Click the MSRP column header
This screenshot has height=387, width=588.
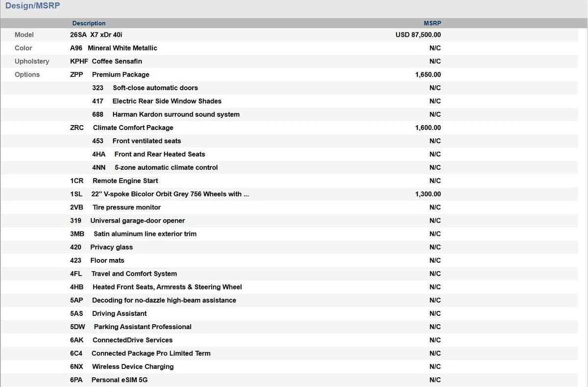pyautogui.click(x=432, y=23)
